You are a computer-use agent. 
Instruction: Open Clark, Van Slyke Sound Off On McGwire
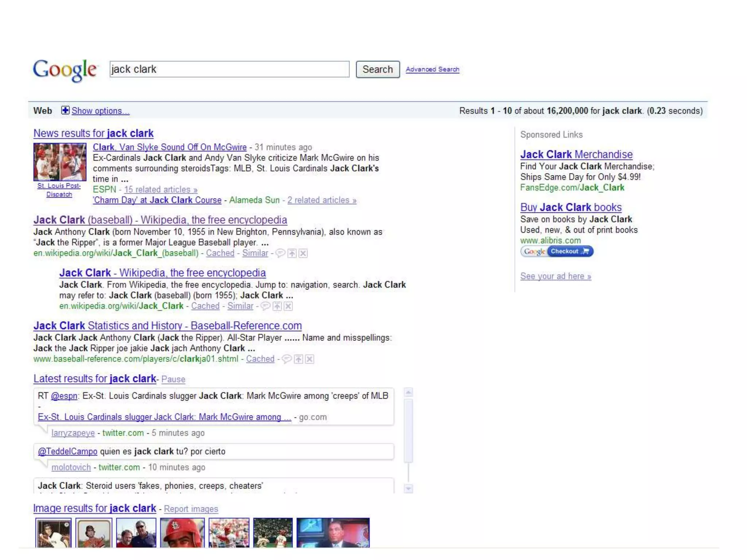pyautogui.click(x=170, y=147)
